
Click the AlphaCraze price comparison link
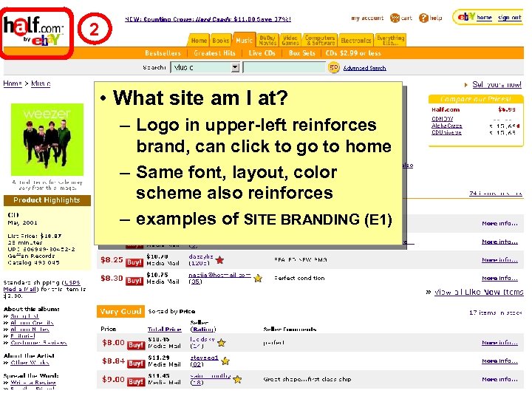click(x=446, y=126)
